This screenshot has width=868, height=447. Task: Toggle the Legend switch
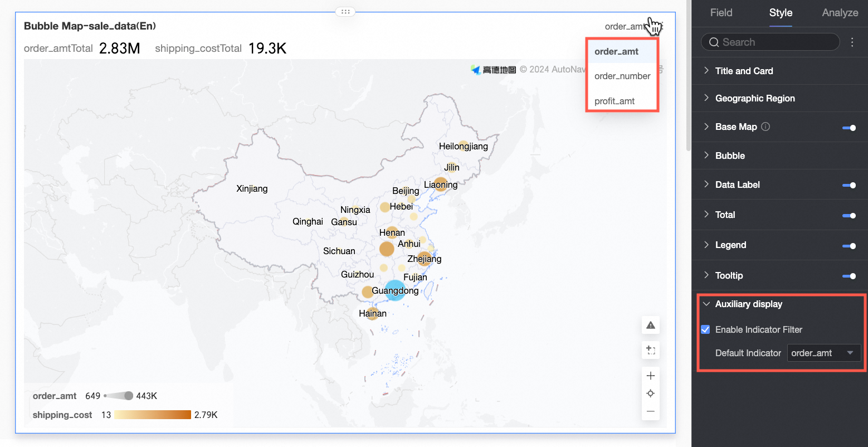pos(849,245)
